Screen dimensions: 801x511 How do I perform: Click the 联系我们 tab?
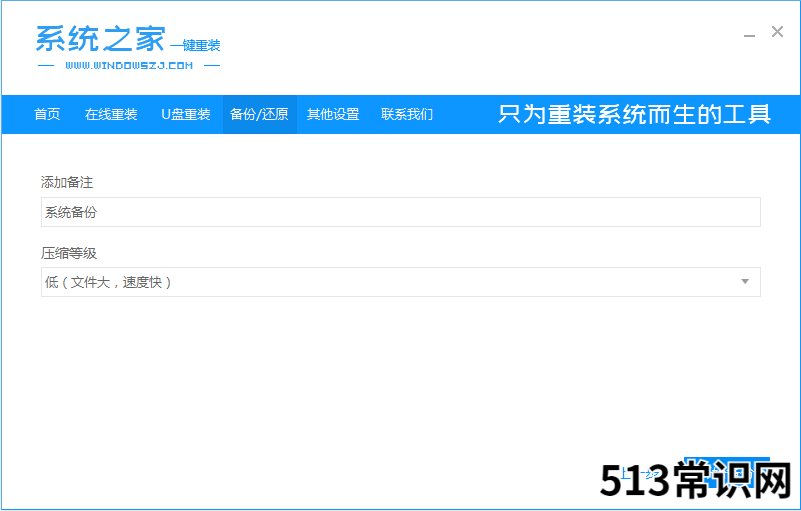pyautogui.click(x=407, y=114)
